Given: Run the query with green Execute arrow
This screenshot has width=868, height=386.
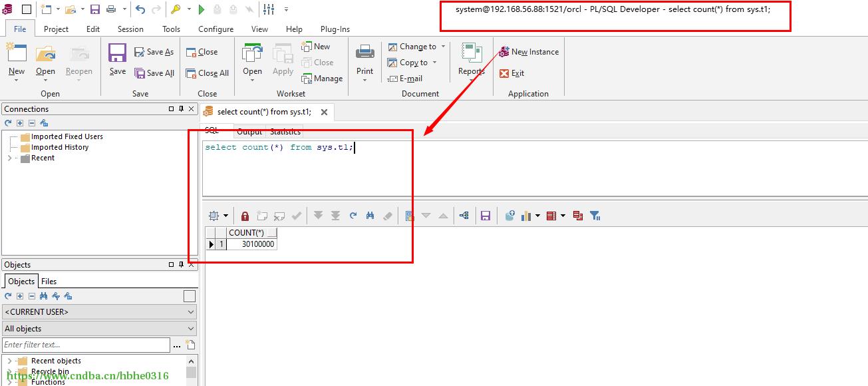Looking at the screenshot, I should (x=202, y=9).
